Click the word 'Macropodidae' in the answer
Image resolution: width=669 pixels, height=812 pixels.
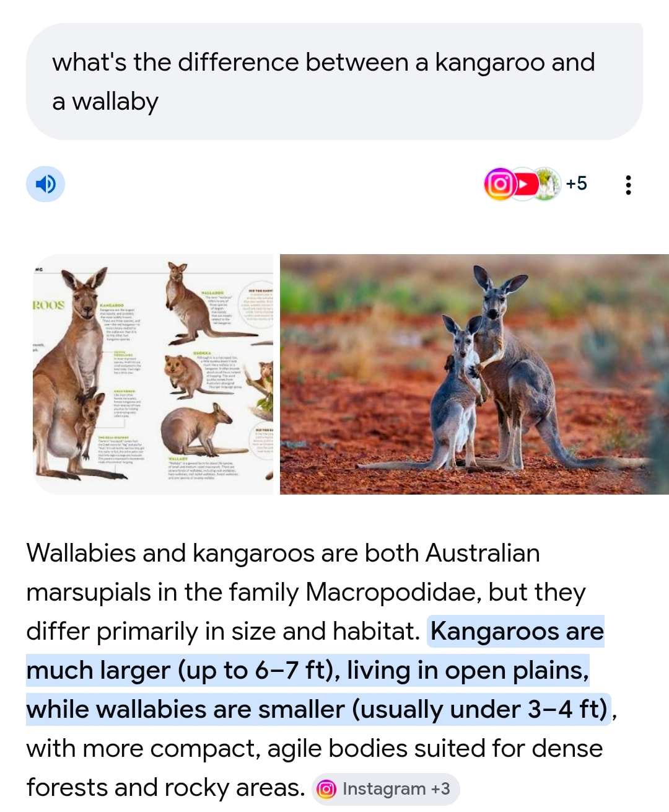pyautogui.click(x=393, y=592)
